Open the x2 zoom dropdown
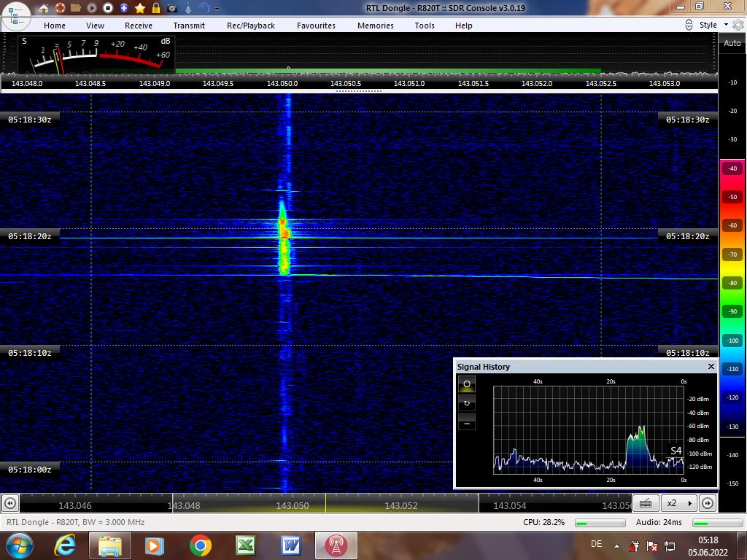747x560 pixels. tap(679, 503)
